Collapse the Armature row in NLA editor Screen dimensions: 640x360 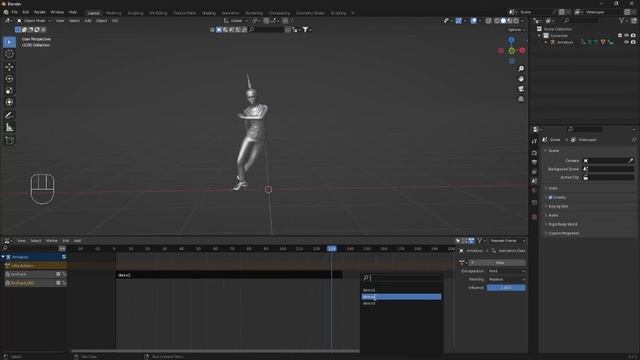point(3,257)
